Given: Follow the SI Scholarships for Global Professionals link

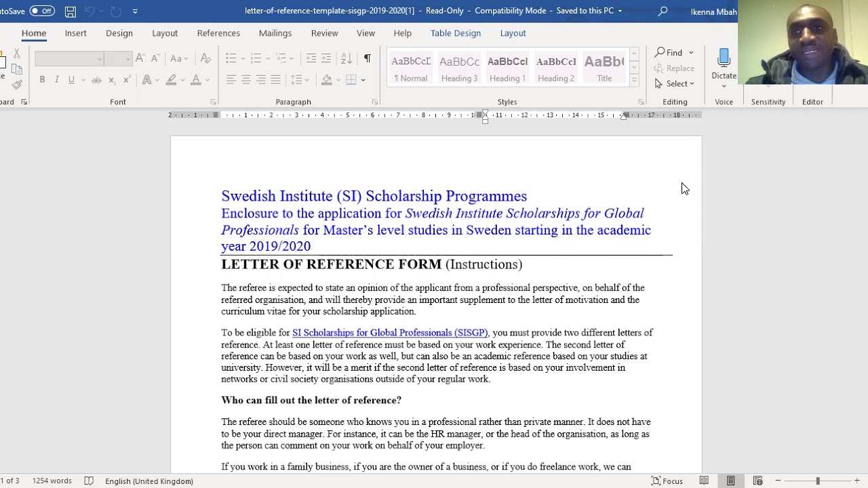Looking at the screenshot, I should [x=390, y=333].
